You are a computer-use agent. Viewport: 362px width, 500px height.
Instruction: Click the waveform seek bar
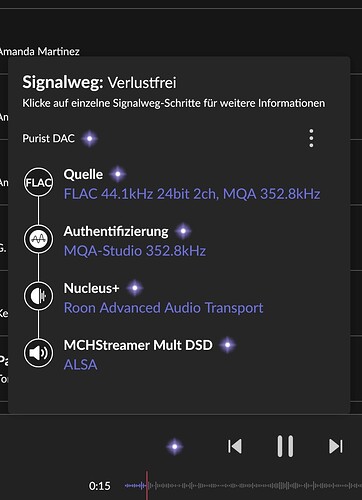coord(243,486)
